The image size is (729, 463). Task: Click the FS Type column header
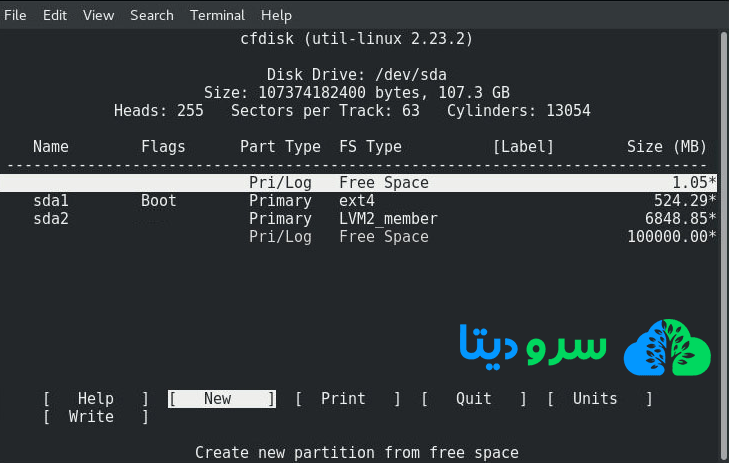tap(370, 147)
